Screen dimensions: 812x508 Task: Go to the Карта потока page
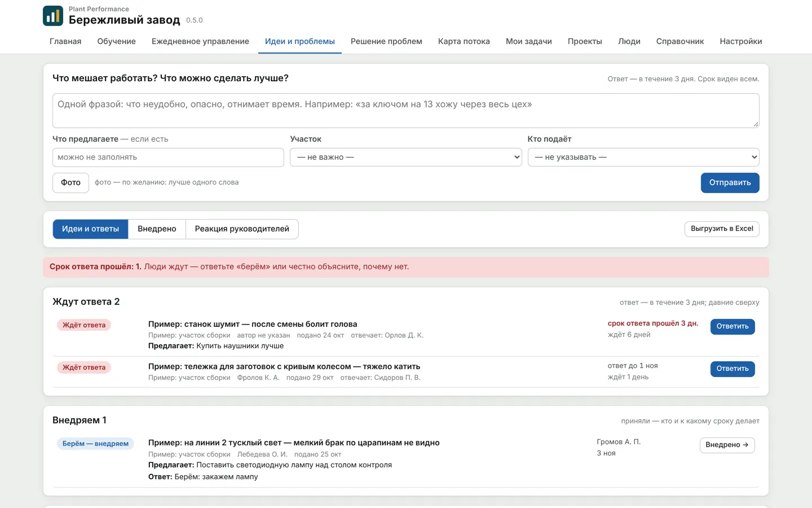(464, 41)
